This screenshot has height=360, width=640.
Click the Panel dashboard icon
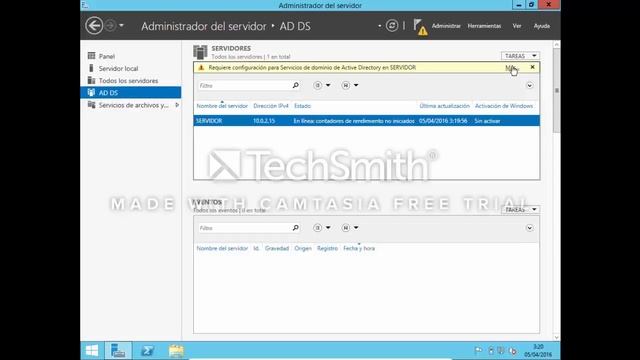(x=91, y=56)
